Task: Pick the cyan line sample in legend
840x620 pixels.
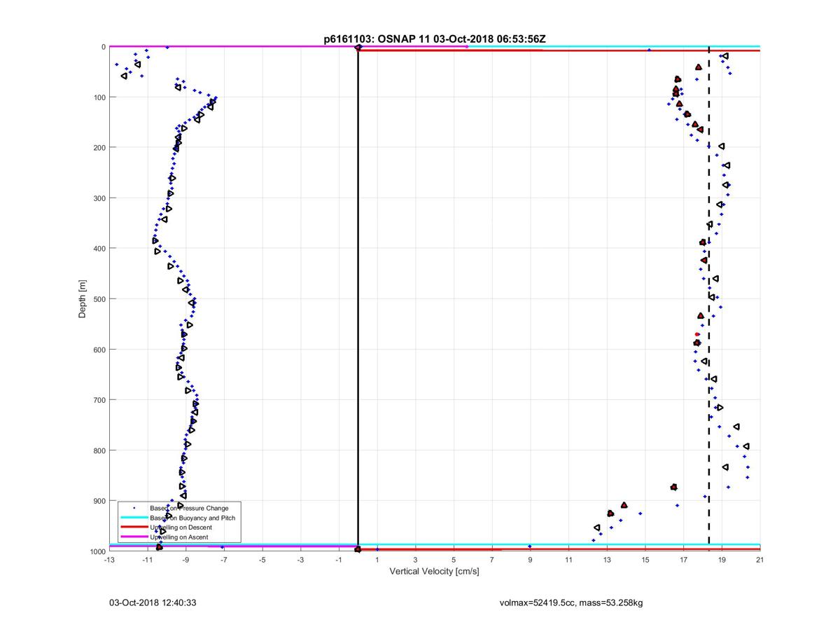Action: click(134, 518)
